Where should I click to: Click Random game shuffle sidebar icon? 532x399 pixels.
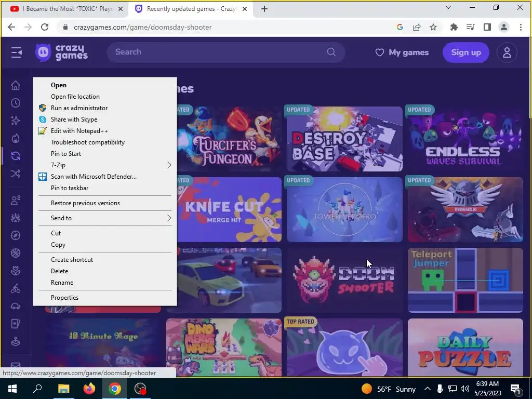(x=16, y=174)
